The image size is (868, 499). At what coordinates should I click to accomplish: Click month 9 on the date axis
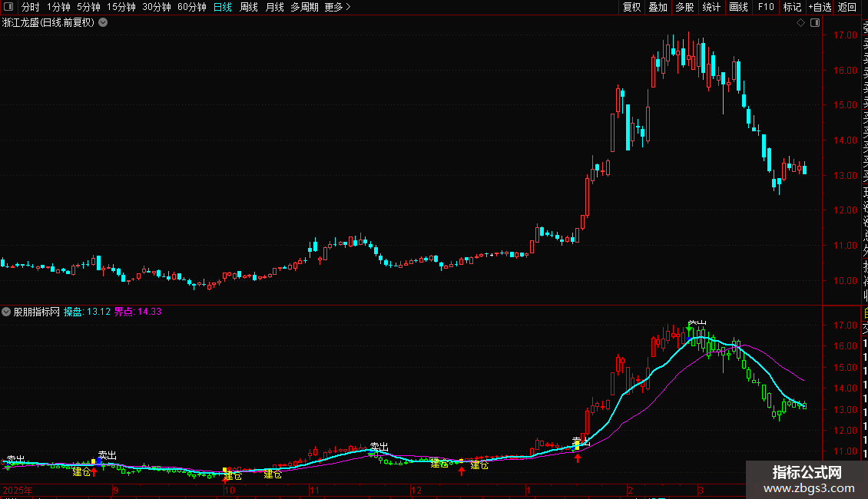tap(115, 491)
